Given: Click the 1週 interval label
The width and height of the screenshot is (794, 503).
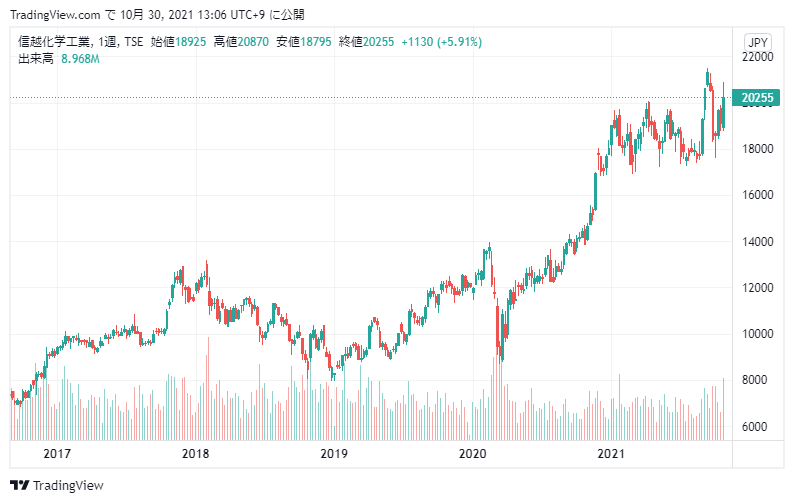Looking at the screenshot, I should coord(106,42).
